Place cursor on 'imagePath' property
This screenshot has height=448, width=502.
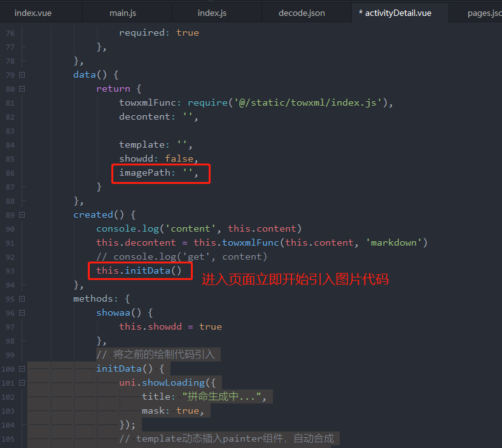tap(144, 172)
